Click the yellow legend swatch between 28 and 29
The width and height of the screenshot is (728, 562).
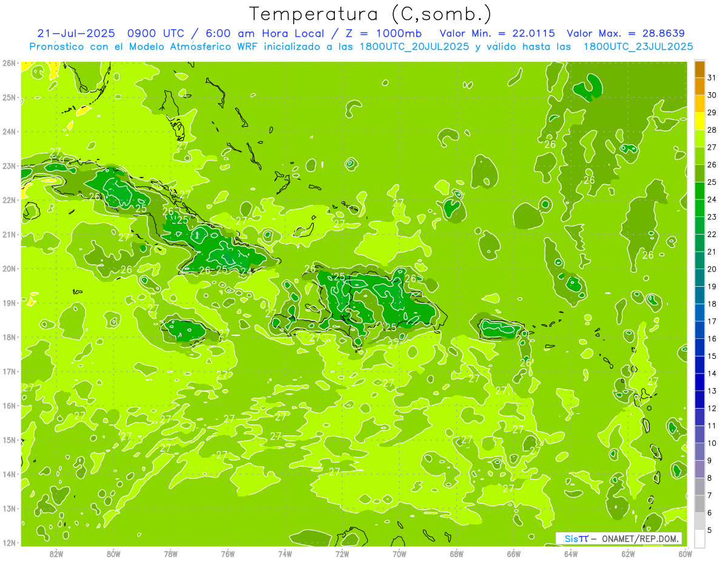(x=699, y=121)
